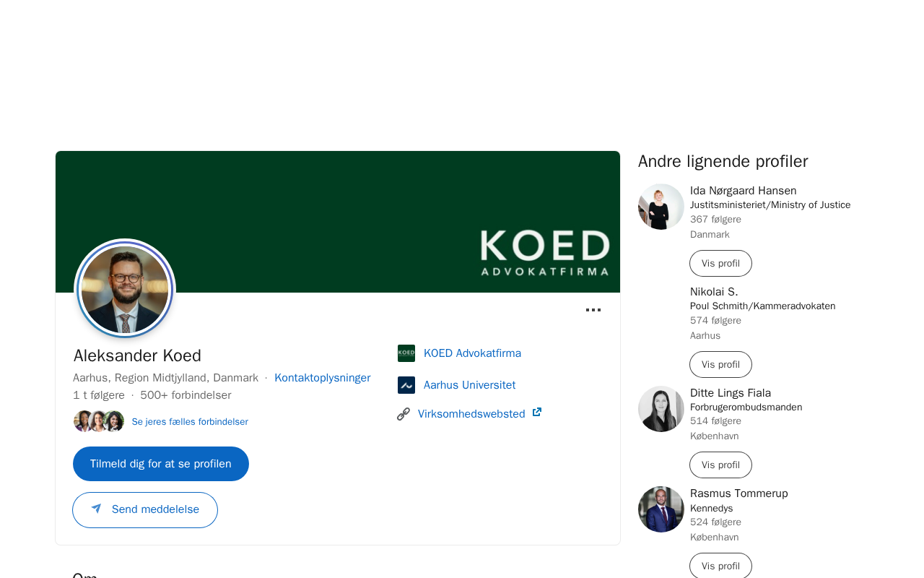Image resolution: width=924 pixels, height=578 pixels.
Task: Visit the Virksomhedswebsted website link
Action: [x=471, y=414]
